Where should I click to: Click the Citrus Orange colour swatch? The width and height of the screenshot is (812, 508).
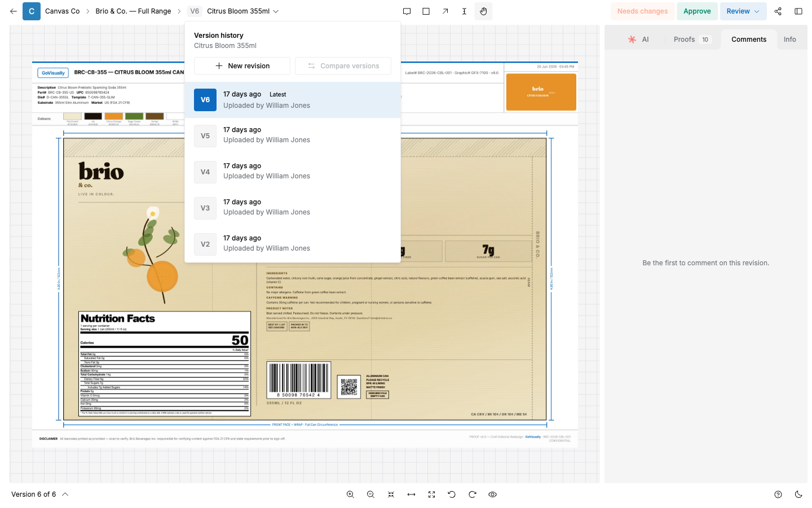114,116
